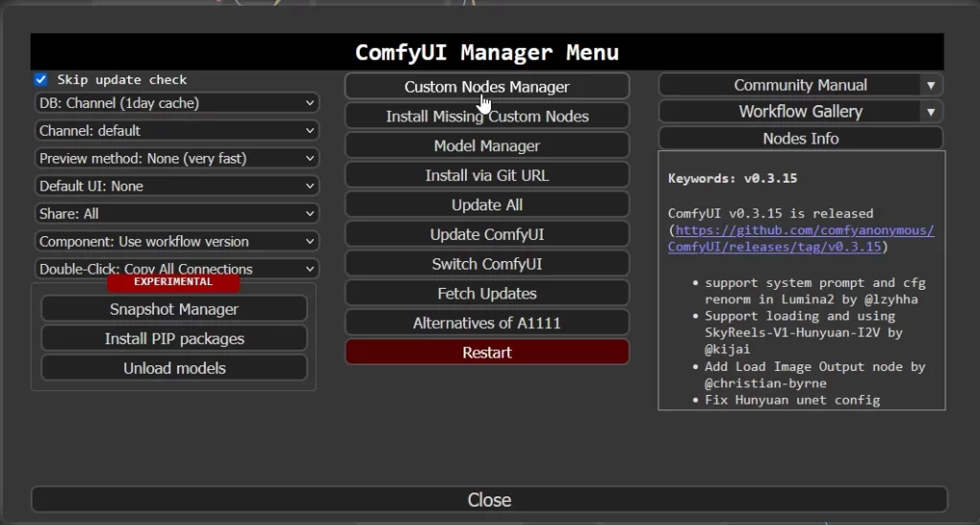Screen dimensions: 980x525
Task: Open Component: Use workflow version dropdown
Action: 176,241
